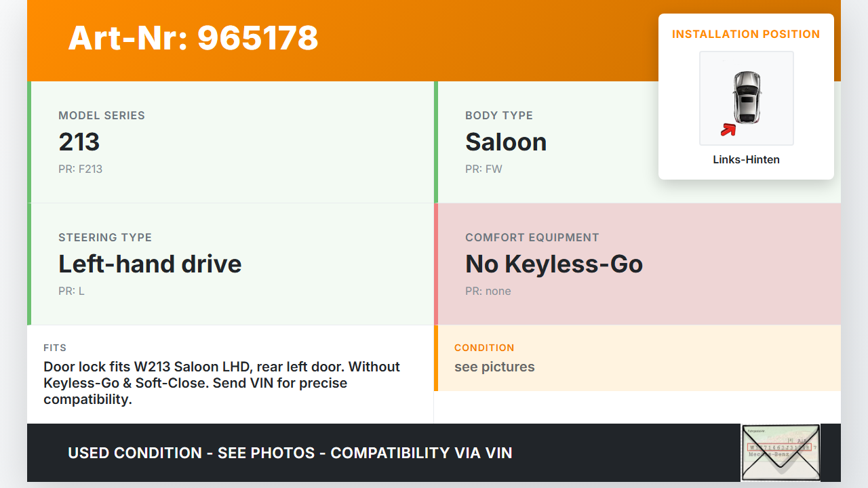
Task: Open the Installation Position heading
Action: (x=746, y=34)
